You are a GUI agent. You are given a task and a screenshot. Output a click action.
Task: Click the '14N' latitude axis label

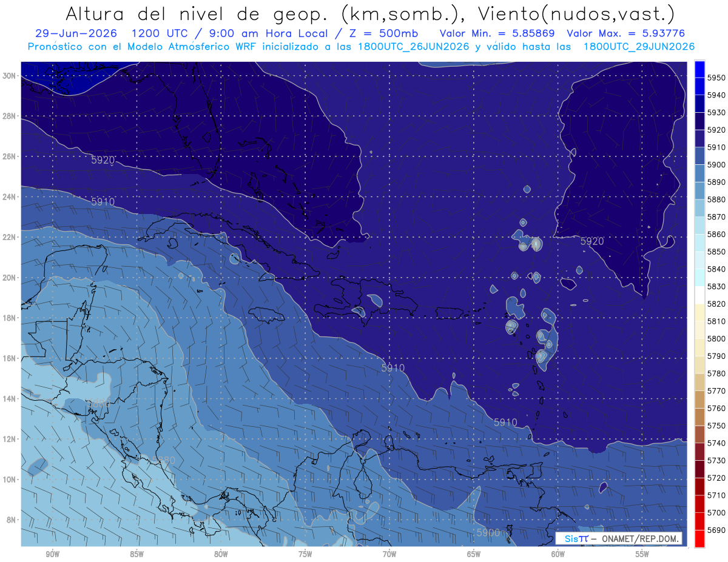[x=10, y=399]
